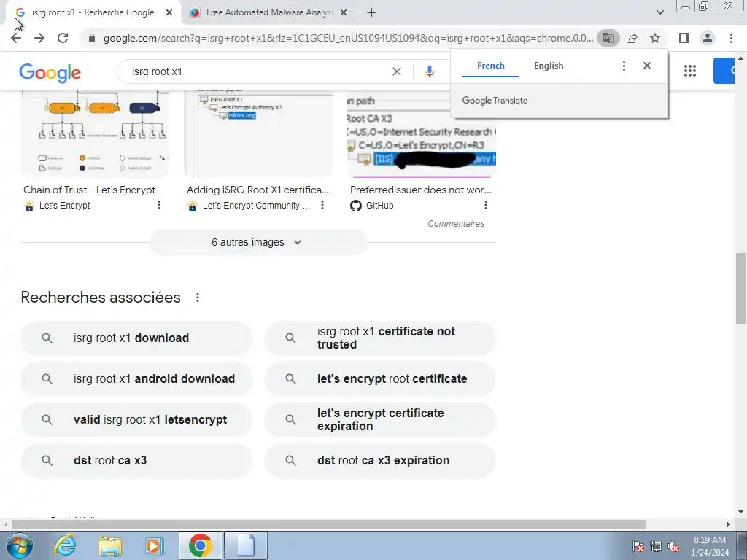
Task: Close the isrg root x1 tab
Action: 169,13
